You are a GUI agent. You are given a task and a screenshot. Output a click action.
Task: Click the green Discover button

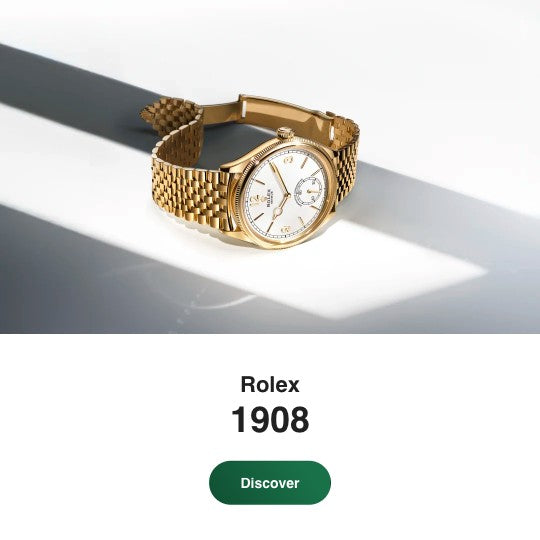point(270,483)
